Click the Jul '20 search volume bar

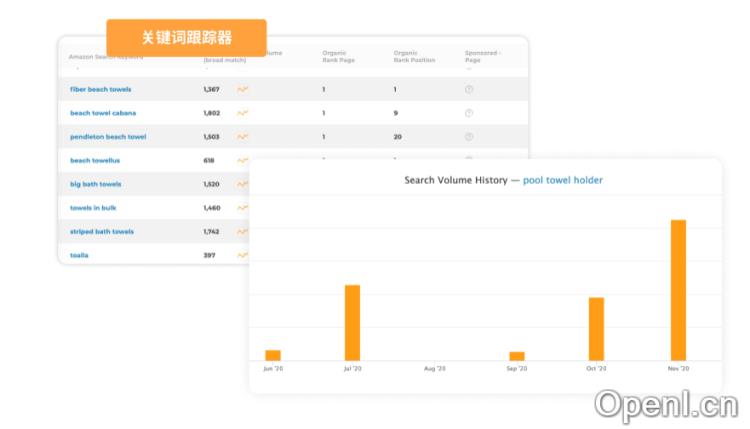(x=352, y=322)
